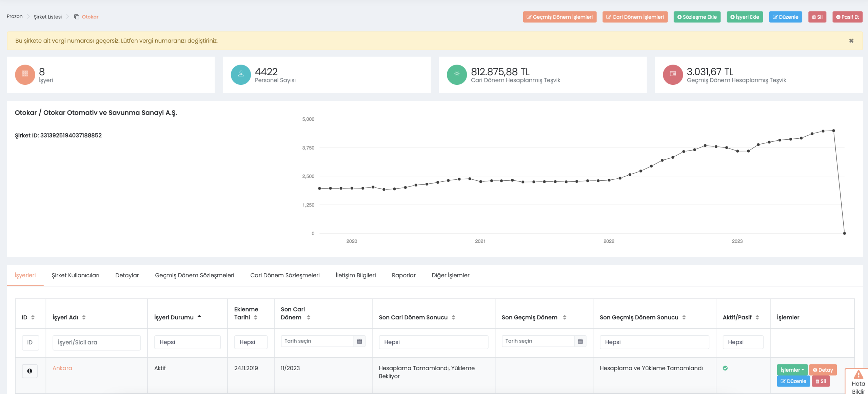The width and height of the screenshot is (868, 394).
Task: Sort table by İşyeri Durumu column
Action: click(199, 317)
